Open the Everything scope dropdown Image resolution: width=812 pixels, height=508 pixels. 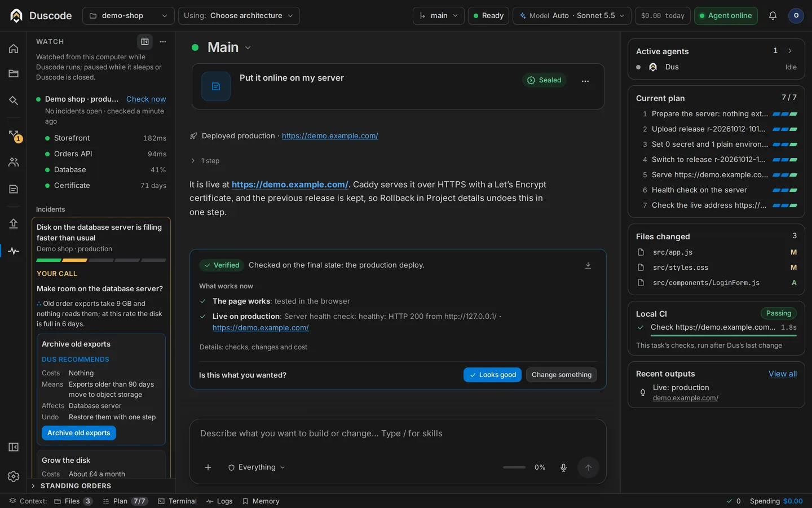coord(257,467)
